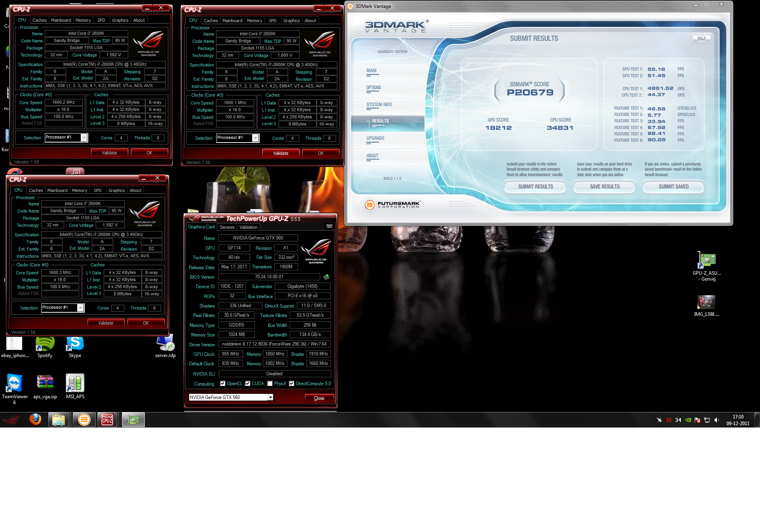Click OK in CPU-Z showing 1600.3 MHz
The height and width of the screenshot is (532, 760).
pos(146,323)
